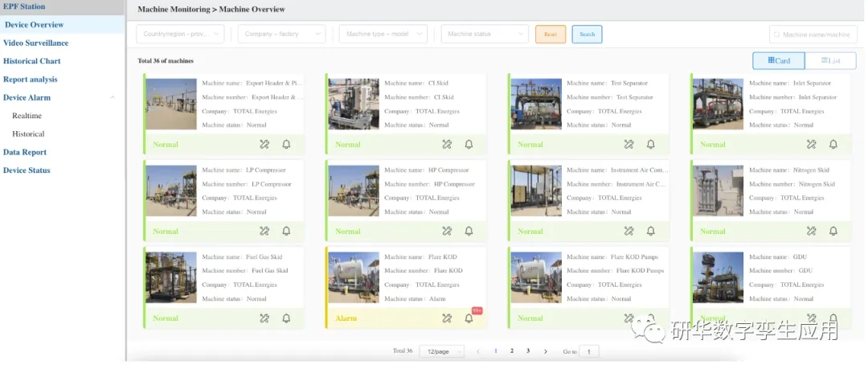Open the Country/region province dropdown
Viewport: 868px width, 369px height.
[x=184, y=35]
